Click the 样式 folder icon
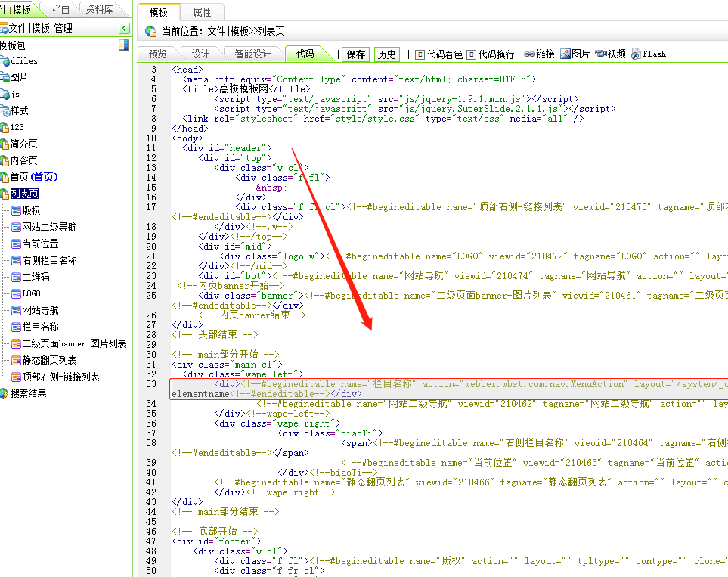 [5, 111]
